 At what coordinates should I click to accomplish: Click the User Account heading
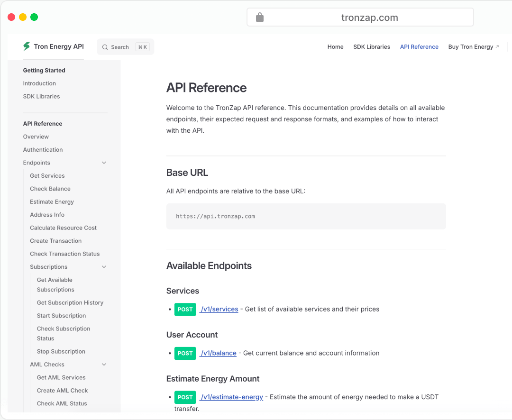tap(192, 335)
